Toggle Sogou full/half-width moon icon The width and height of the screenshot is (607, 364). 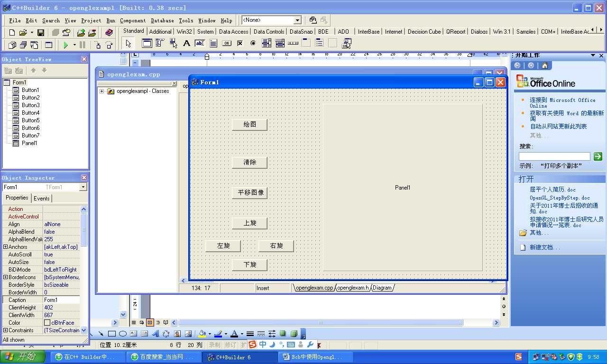272,345
